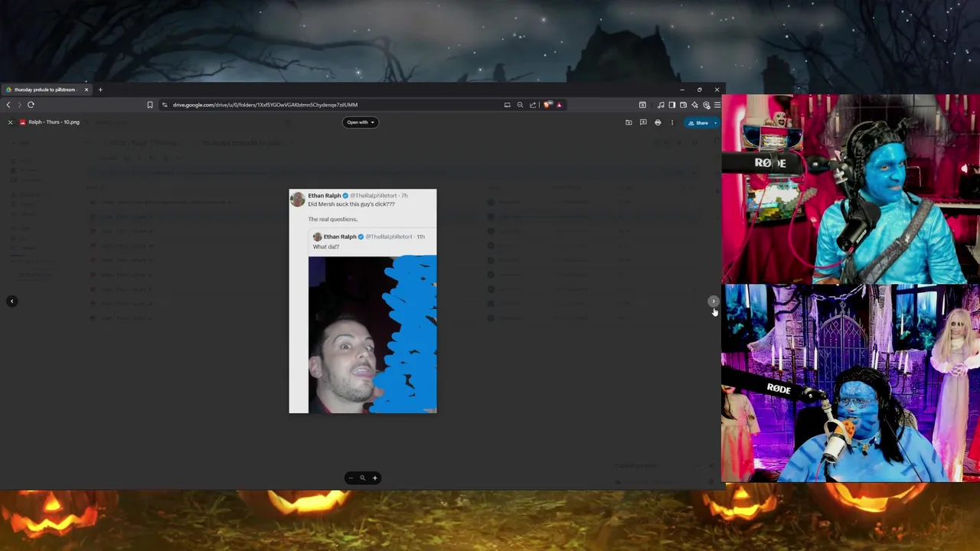Open a new browser tab
Image resolution: width=980 pixels, height=551 pixels.
(x=100, y=90)
